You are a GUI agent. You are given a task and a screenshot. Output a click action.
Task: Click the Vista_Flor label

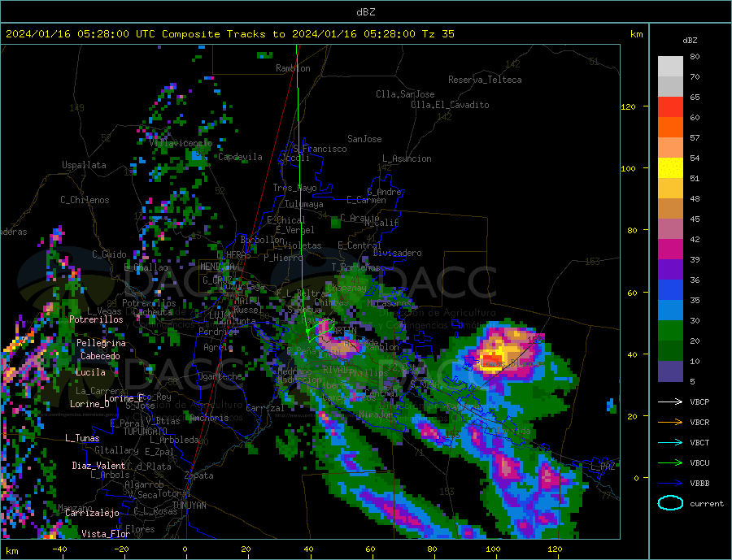(106, 534)
